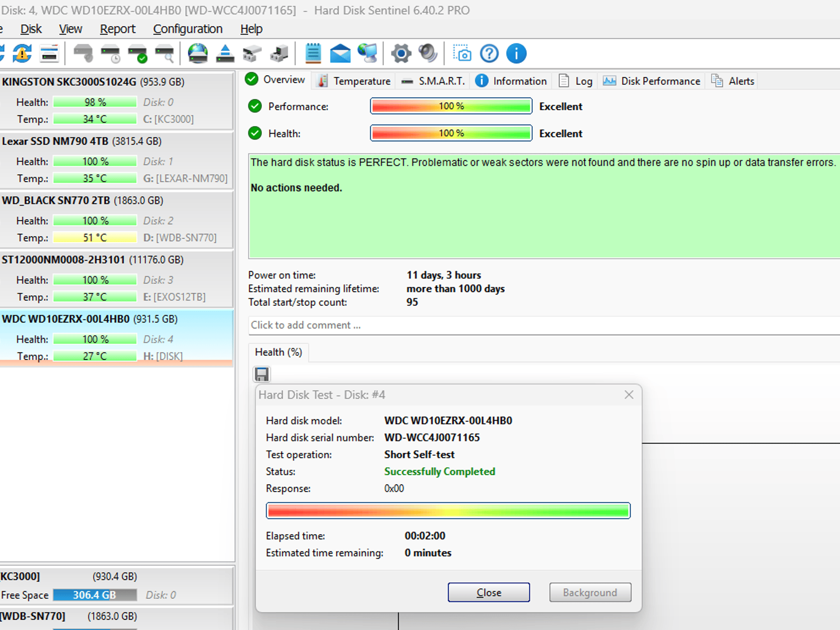The image size is (840, 630).
Task: Switch to the Temperature tab
Action: point(354,81)
